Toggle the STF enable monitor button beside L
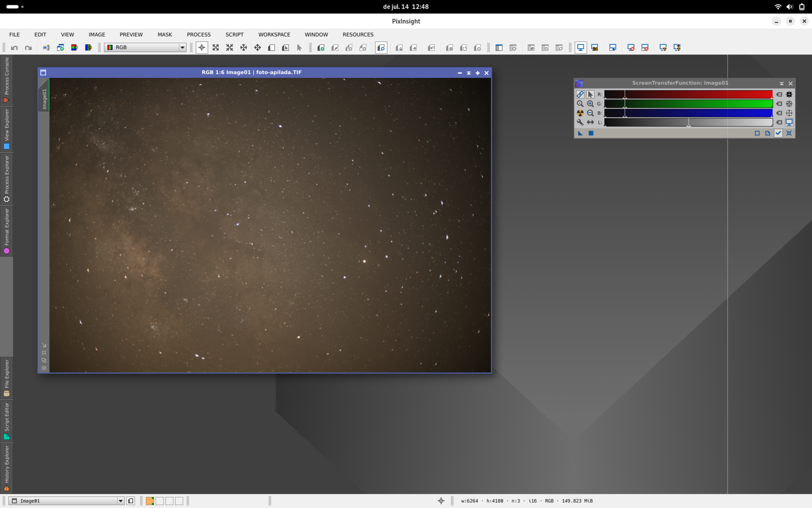This screenshot has width=812, height=508. click(789, 122)
